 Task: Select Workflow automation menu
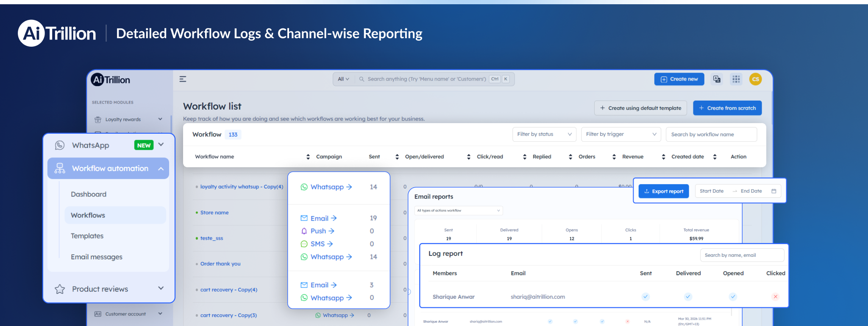pos(108,169)
